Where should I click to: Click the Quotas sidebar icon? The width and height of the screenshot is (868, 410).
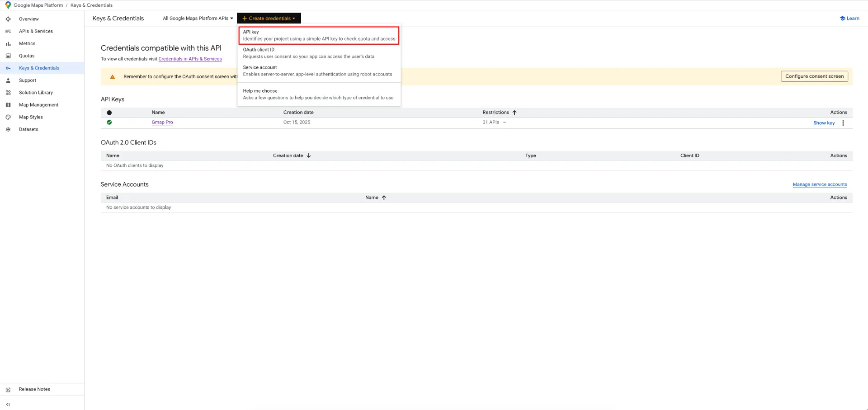click(x=8, y=56)
